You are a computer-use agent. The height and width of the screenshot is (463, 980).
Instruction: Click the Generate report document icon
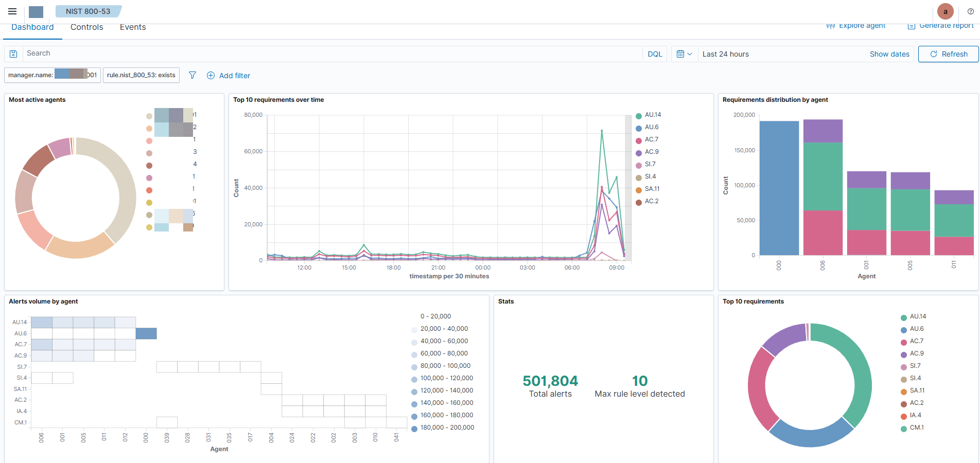[x=911, y=26]
